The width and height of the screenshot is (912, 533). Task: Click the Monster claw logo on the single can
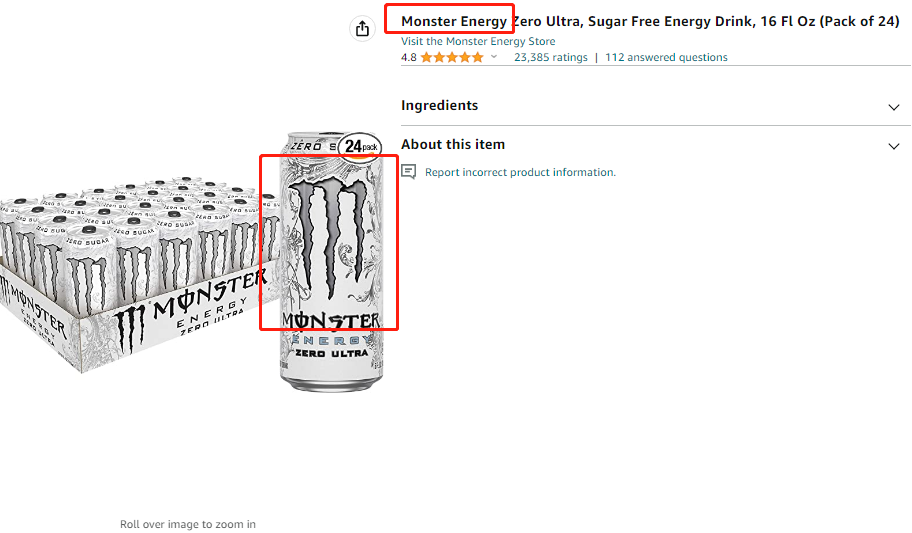click(328, 239)
